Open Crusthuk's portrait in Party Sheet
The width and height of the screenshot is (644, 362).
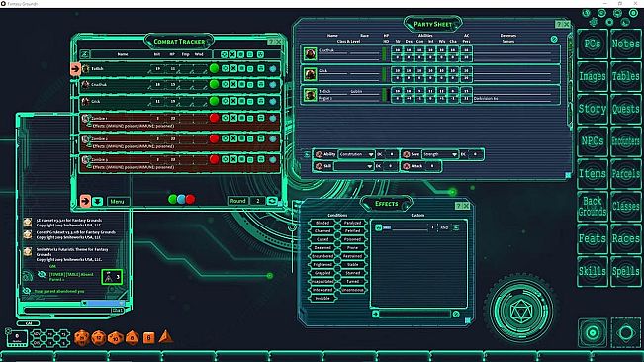click(310, 53)
